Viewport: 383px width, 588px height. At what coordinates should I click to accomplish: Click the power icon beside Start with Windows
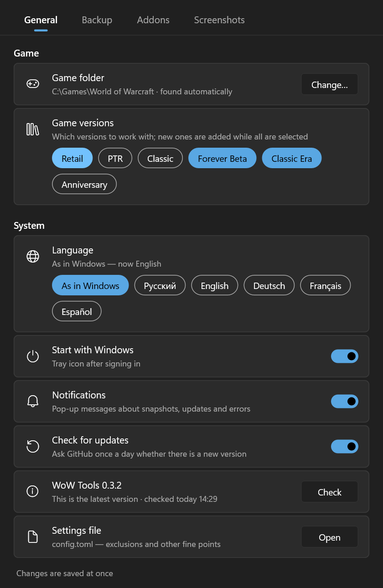coord(33,356)
